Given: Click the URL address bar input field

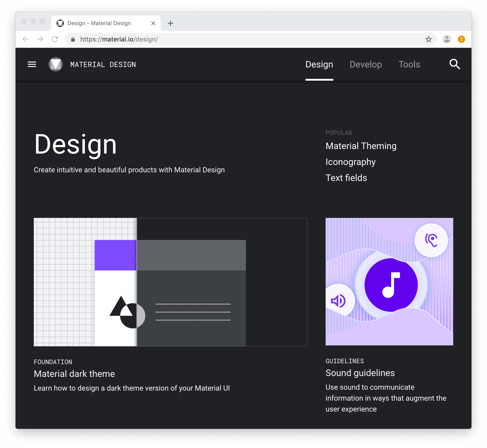Looking at the screenshot, I should (x=244, y=39).
